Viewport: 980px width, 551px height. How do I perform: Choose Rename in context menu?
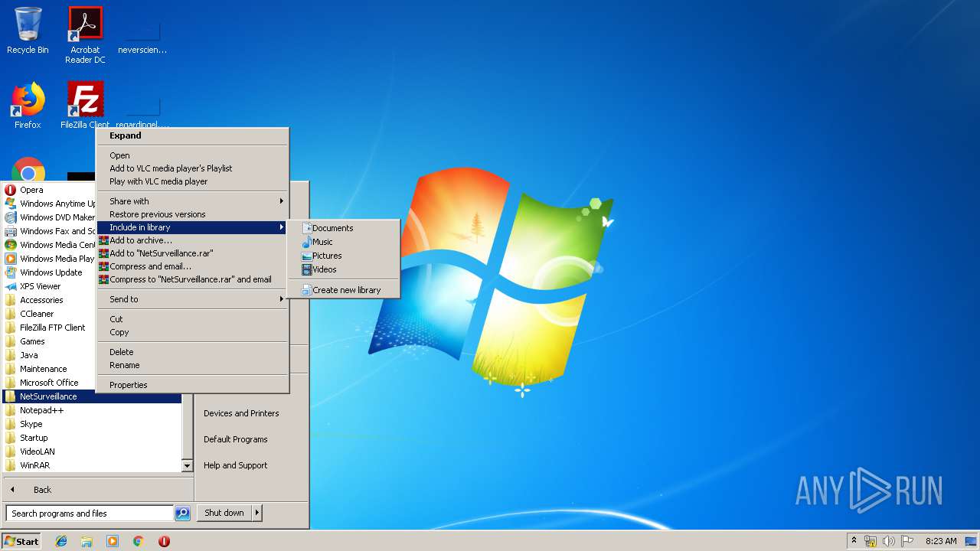(192, 365)
